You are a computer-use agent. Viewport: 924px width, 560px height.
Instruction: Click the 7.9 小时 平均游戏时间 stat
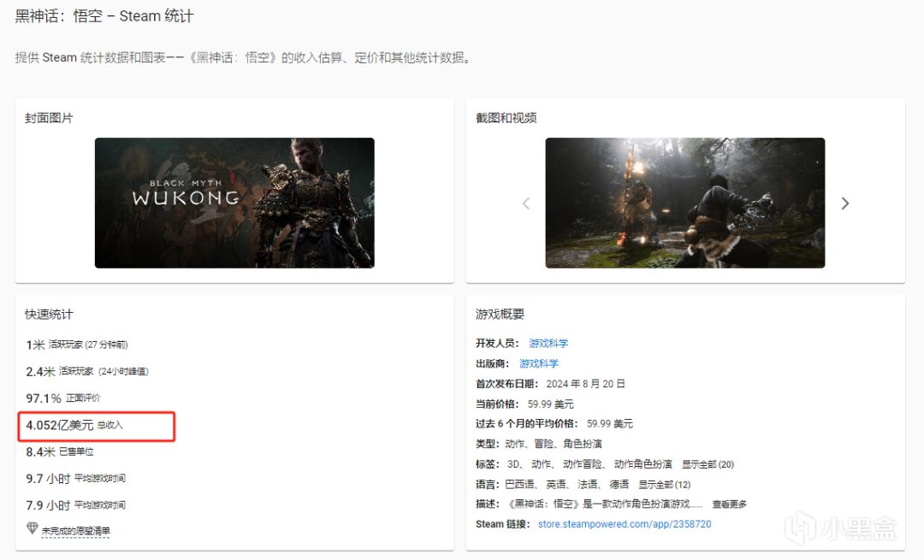[75, 505]
